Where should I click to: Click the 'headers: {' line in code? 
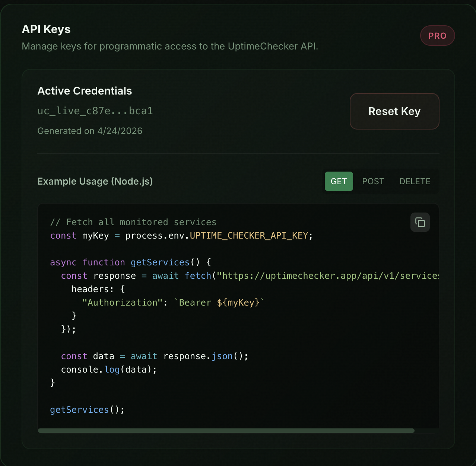[98, 289]
